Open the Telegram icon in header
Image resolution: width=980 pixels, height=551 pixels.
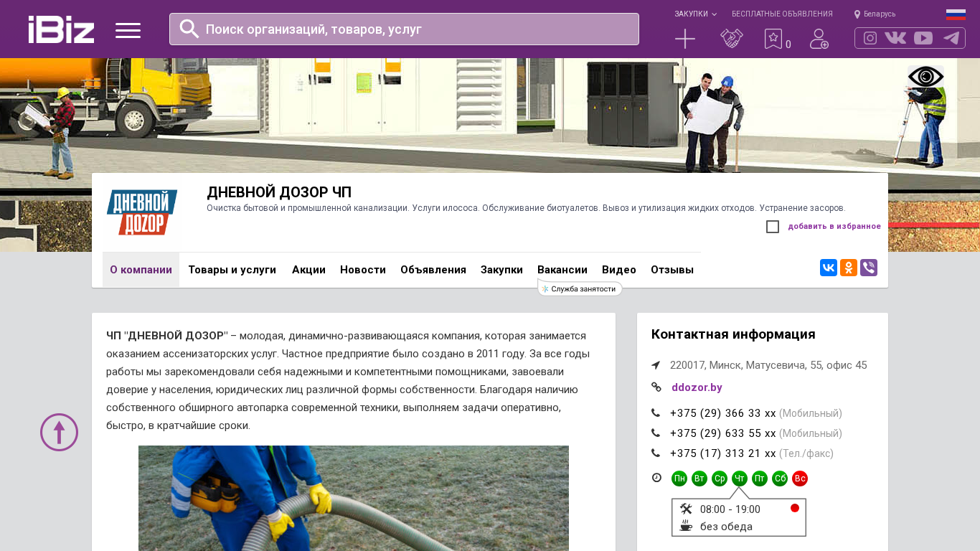pos(951,38)
